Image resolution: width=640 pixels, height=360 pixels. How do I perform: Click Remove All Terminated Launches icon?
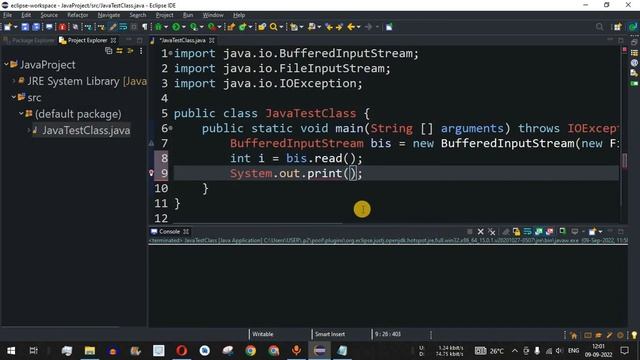pyautogui.click(x=492, y=231)
